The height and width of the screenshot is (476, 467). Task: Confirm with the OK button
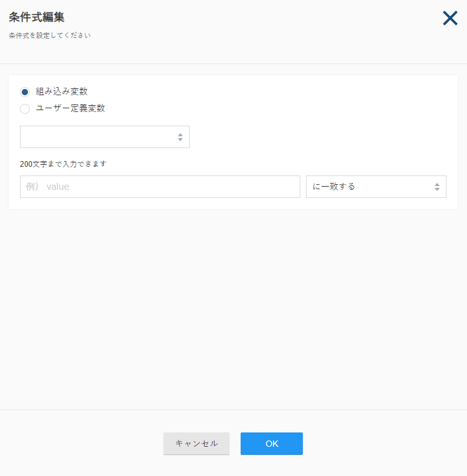pos(272,444)
